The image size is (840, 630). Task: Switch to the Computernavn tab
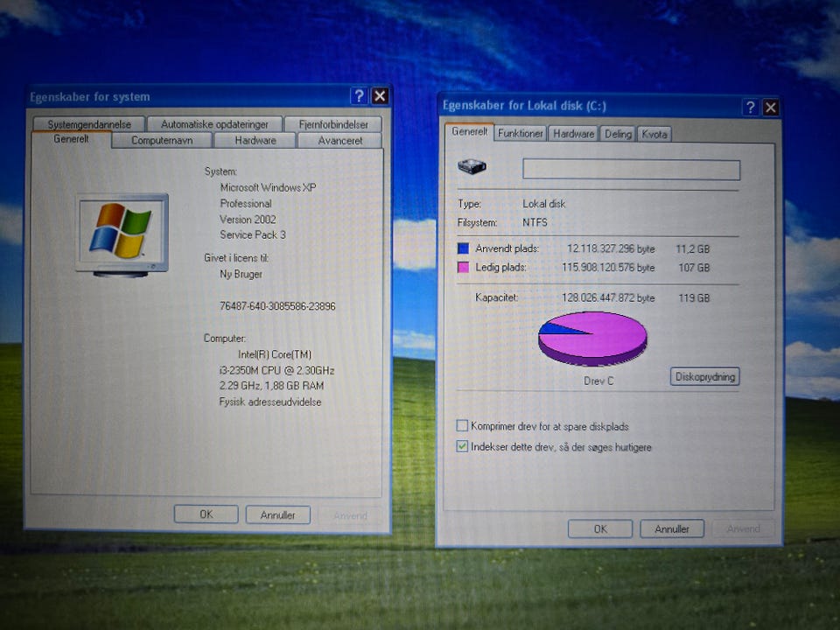point(162,140)
